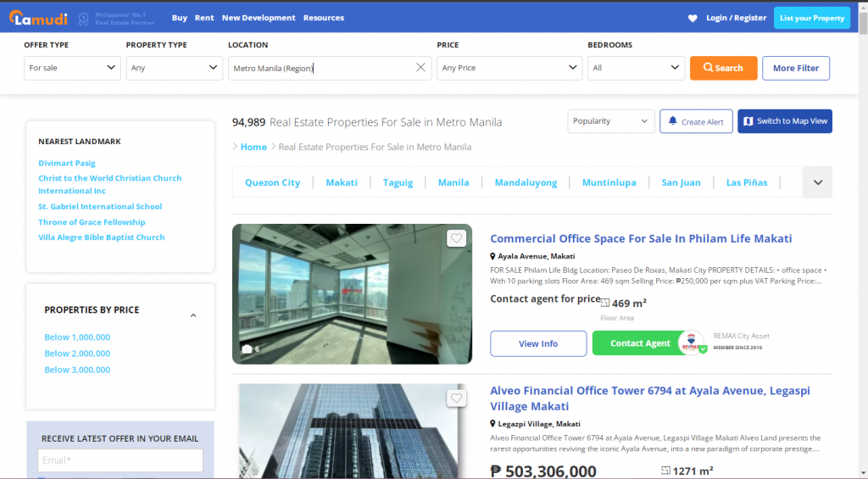The width and height of the screenshot is (868, 479).
Task: Click 'Ayala Avenue, Makati' location text
Action: point(536,256)
